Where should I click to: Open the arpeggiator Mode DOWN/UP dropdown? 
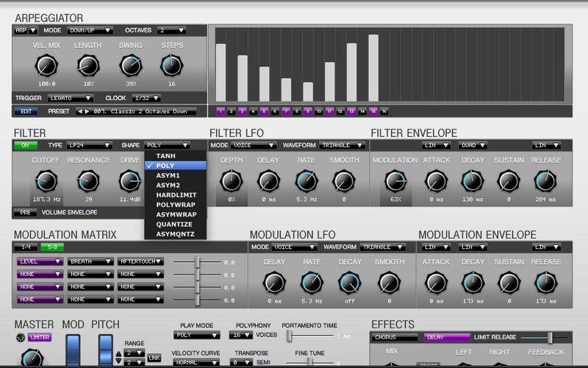tap(90, 31)
